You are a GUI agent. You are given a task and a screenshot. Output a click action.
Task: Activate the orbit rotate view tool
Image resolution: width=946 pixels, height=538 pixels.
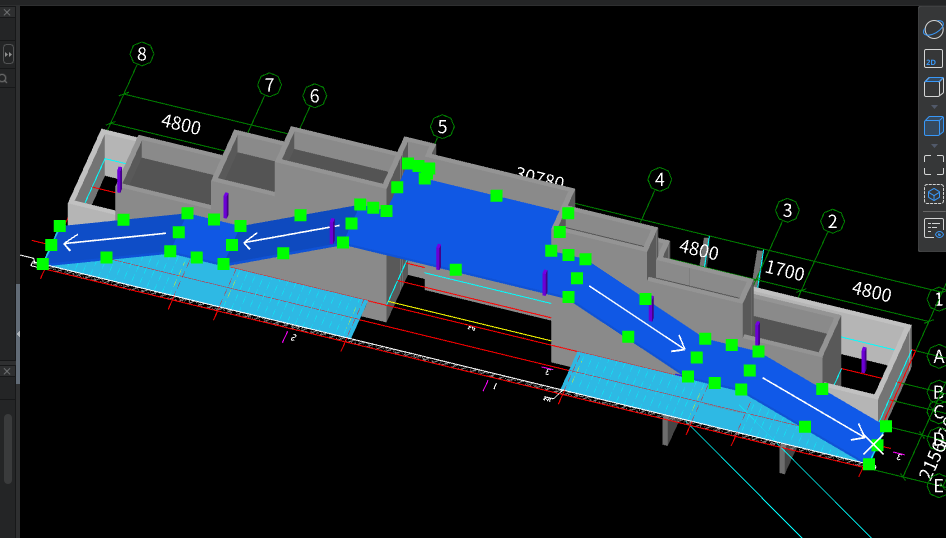tap(933, 29)
